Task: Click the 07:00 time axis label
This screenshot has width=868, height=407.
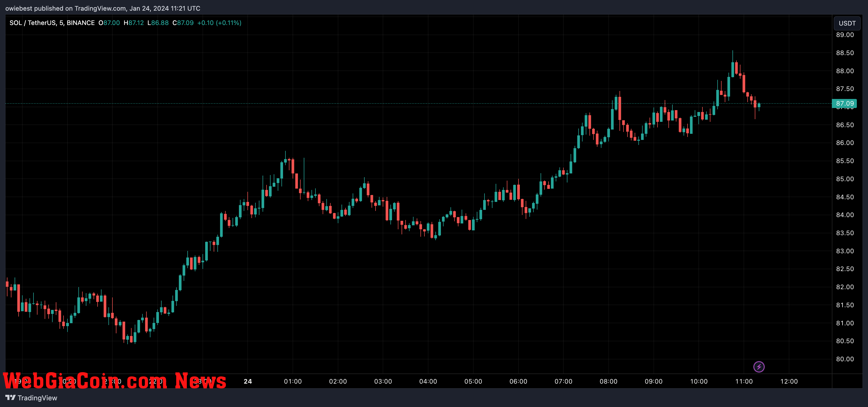Action: pyautogui.click(x=563, y=381)
